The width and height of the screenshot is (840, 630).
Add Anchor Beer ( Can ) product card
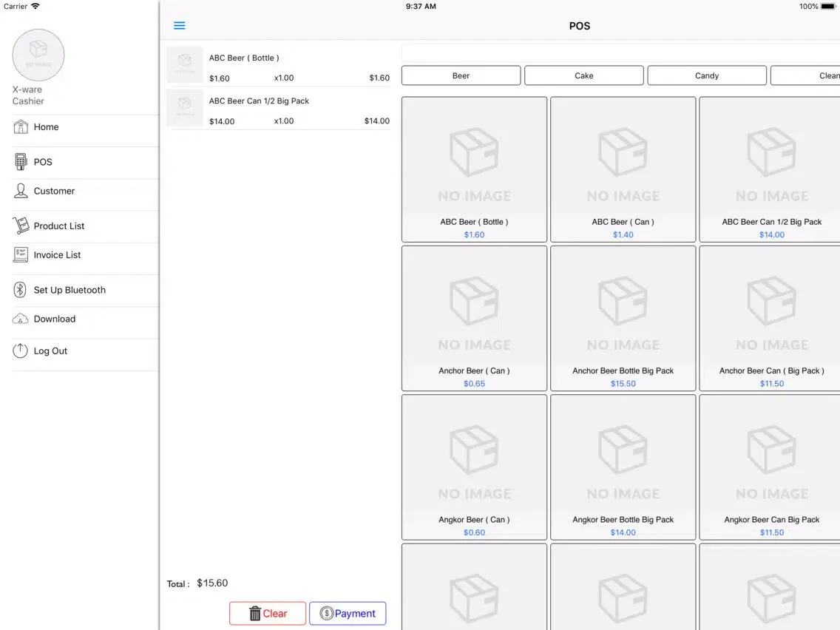point(474,318)
